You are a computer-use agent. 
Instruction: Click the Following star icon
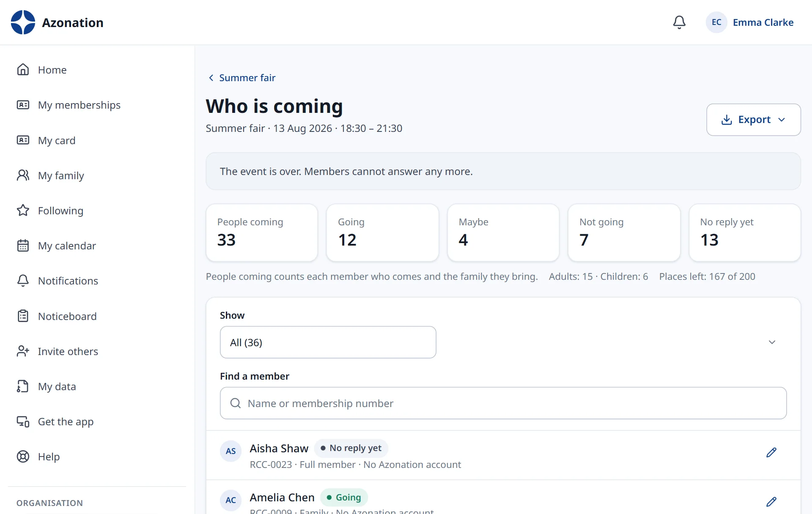tap(23, 210)
